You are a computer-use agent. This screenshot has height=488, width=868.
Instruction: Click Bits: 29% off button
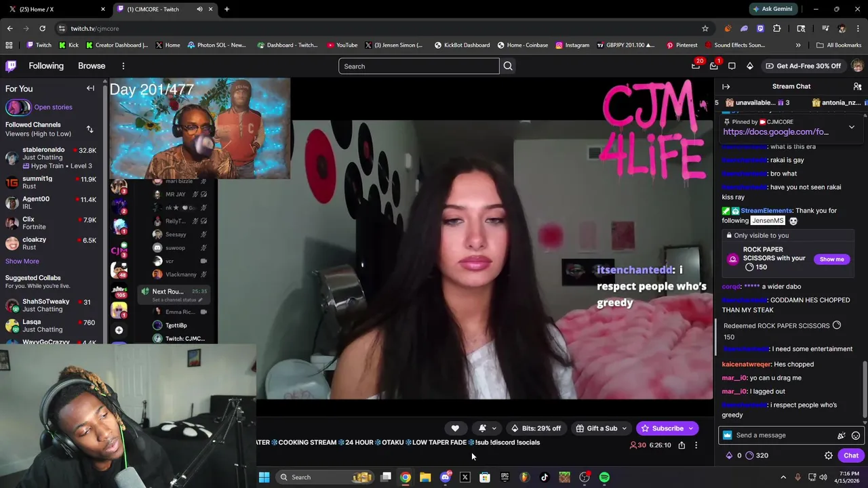pos(536,428)
